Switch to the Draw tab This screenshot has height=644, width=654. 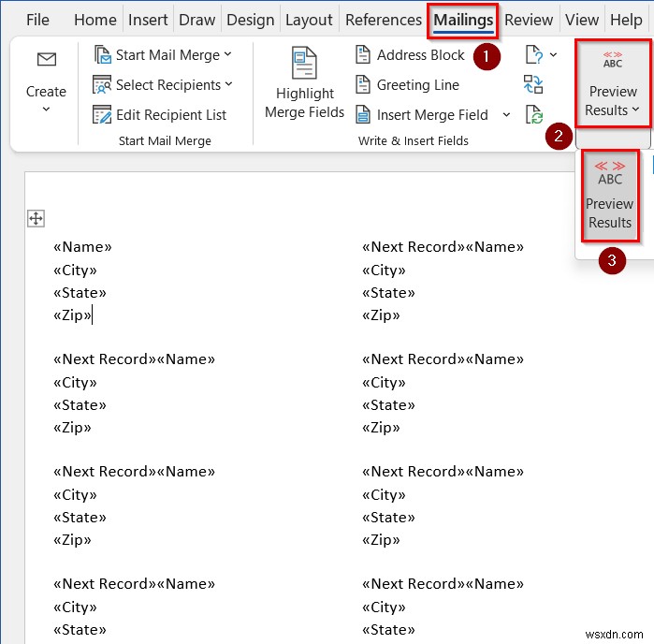pyautogui.click(x=196, y=20)
